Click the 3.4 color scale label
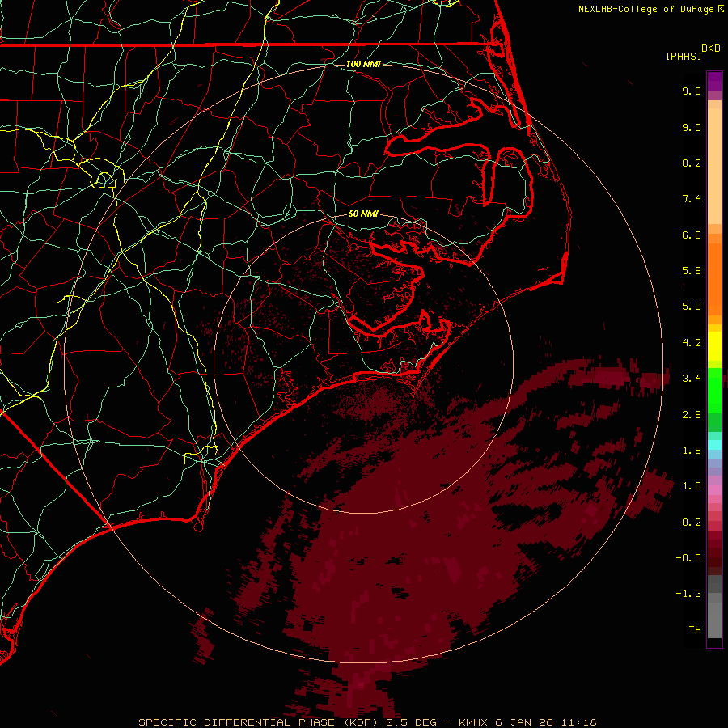 pyautogui.click(x=692, y=379)
